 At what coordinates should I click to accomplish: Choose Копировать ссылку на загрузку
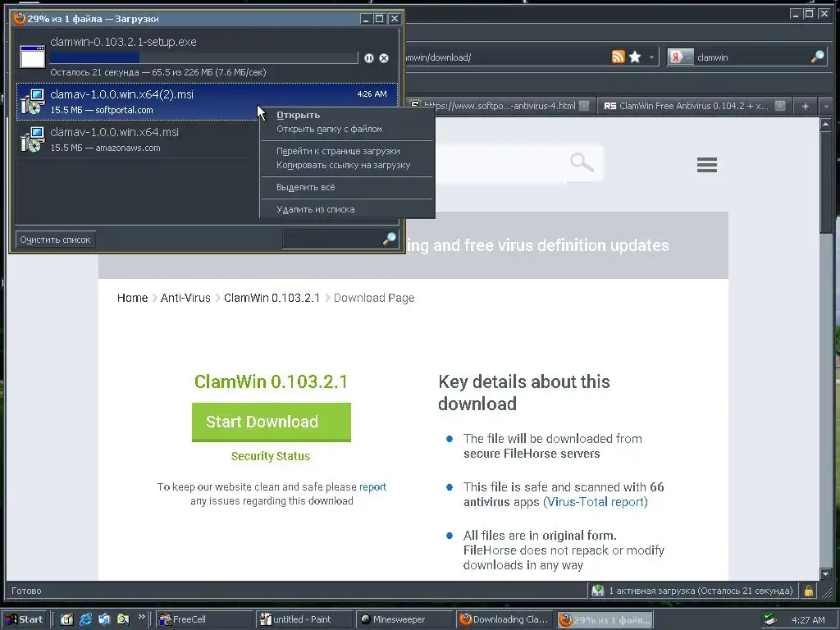coord(344,165)
